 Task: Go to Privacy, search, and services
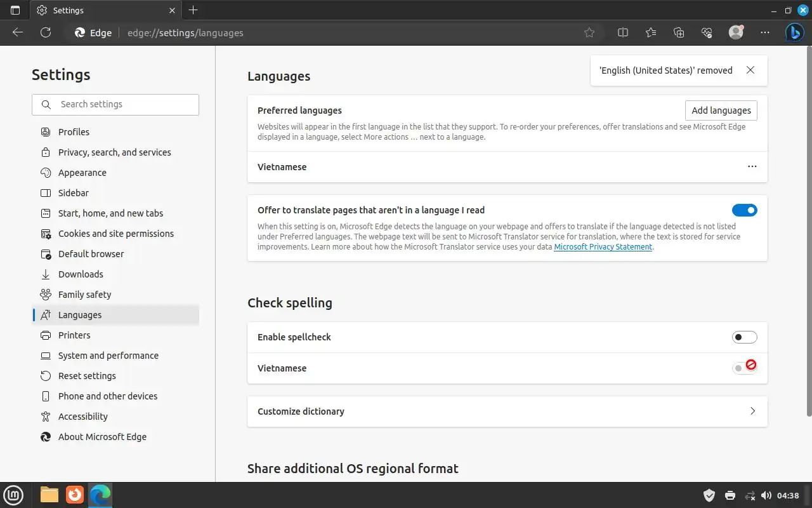pyautogui.click(x=114, y=152)
